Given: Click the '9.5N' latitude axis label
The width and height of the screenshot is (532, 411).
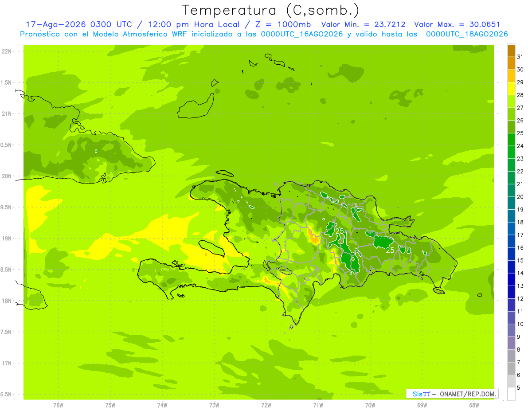Looking at the screenshot, I should click(7, 207).
